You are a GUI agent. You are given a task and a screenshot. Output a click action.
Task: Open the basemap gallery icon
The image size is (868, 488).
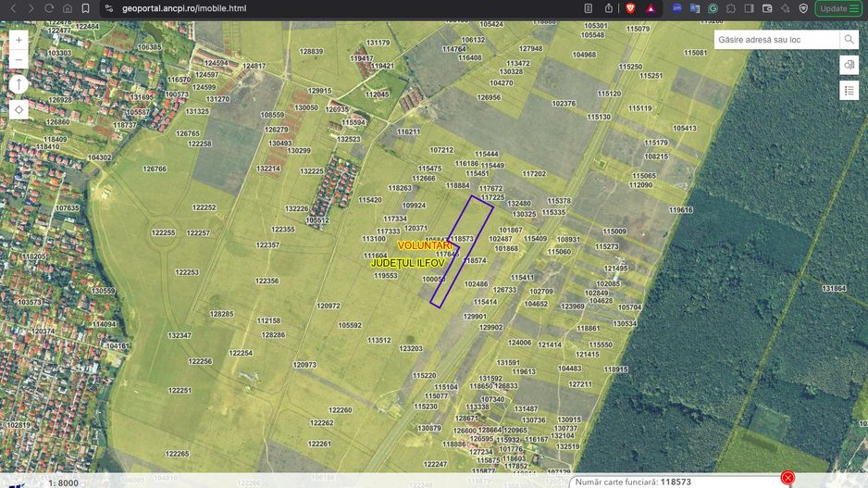849,65
